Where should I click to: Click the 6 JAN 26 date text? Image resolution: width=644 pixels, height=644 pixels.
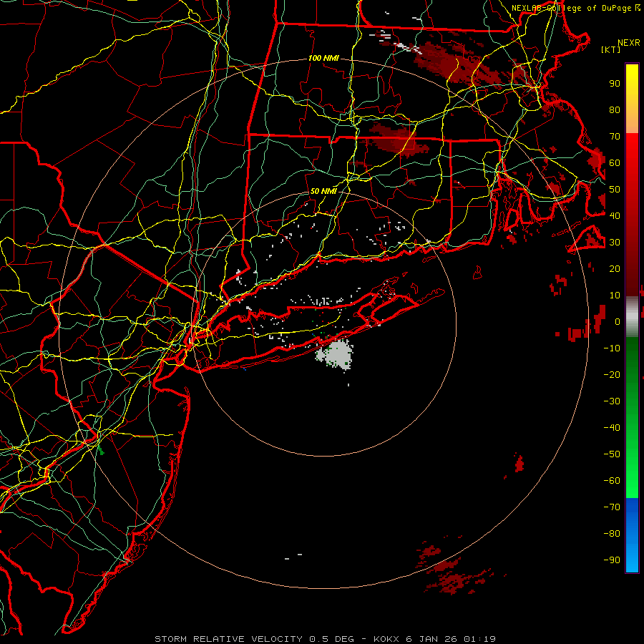tap(431, 639)
